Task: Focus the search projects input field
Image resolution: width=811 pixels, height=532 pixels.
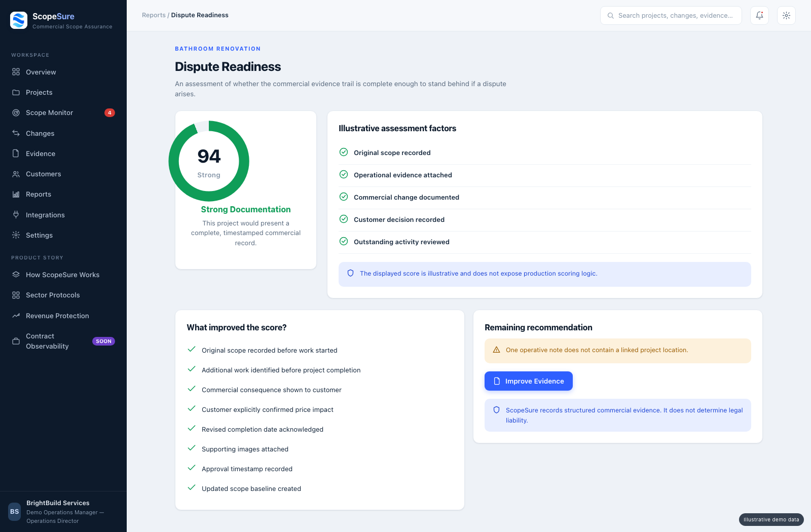Action: (x=671, y=16)
